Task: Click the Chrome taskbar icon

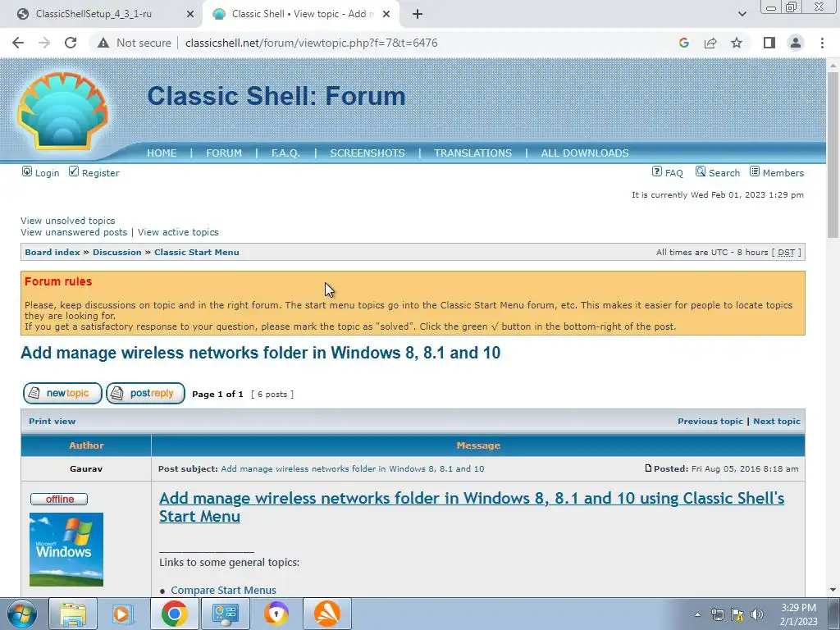Action: [x=174, y=614]
